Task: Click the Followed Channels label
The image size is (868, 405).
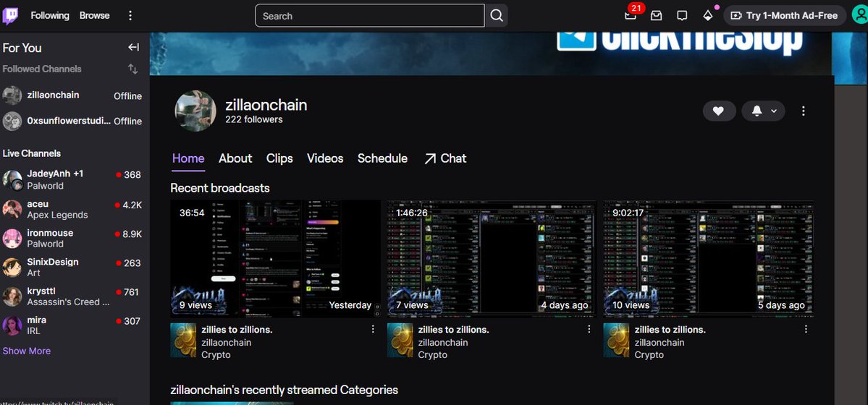Action: [42, 69]
